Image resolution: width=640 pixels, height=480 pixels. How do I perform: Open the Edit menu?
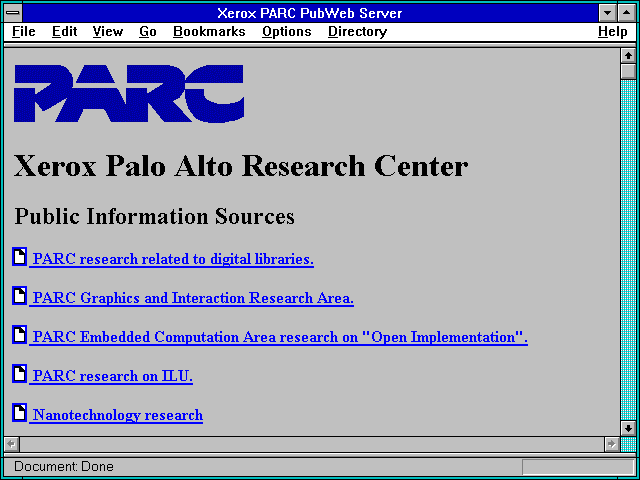64,32
